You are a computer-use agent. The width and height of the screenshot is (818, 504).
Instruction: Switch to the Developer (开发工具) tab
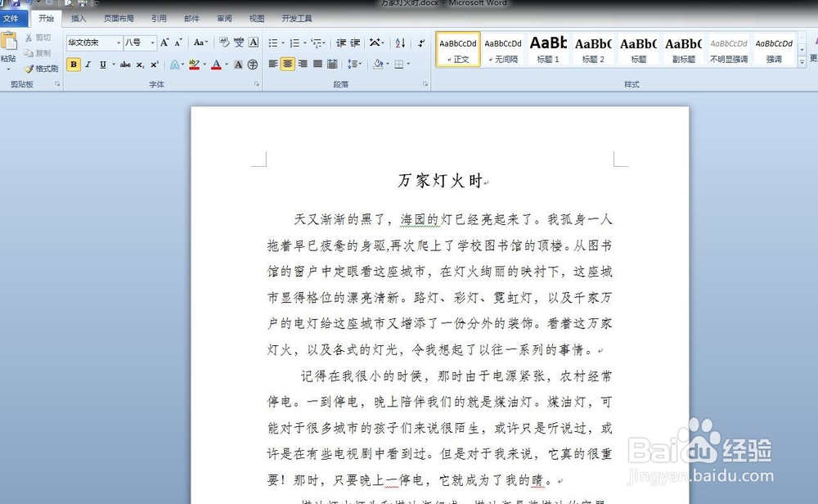click(x=296, y=19)
